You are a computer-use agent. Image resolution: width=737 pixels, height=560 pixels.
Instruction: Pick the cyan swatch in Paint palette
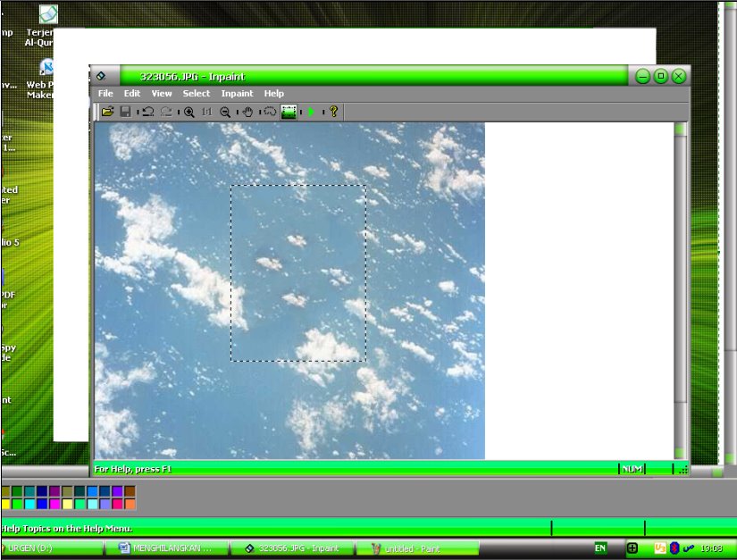29,504
